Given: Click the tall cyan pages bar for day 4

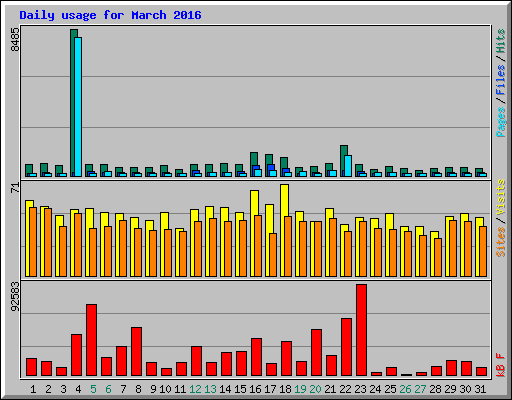Looking at the screenshot, I should coord(78,107).
